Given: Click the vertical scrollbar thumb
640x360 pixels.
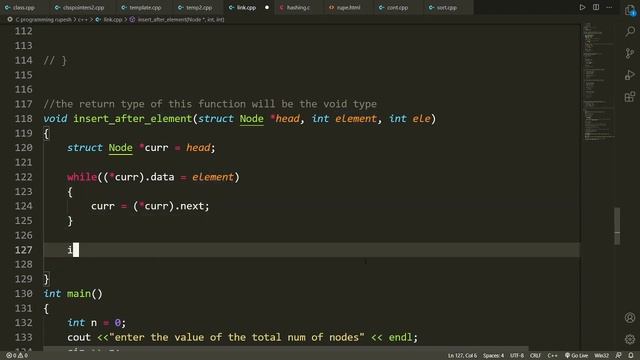Looking at the screenshot, I should 617,227.
